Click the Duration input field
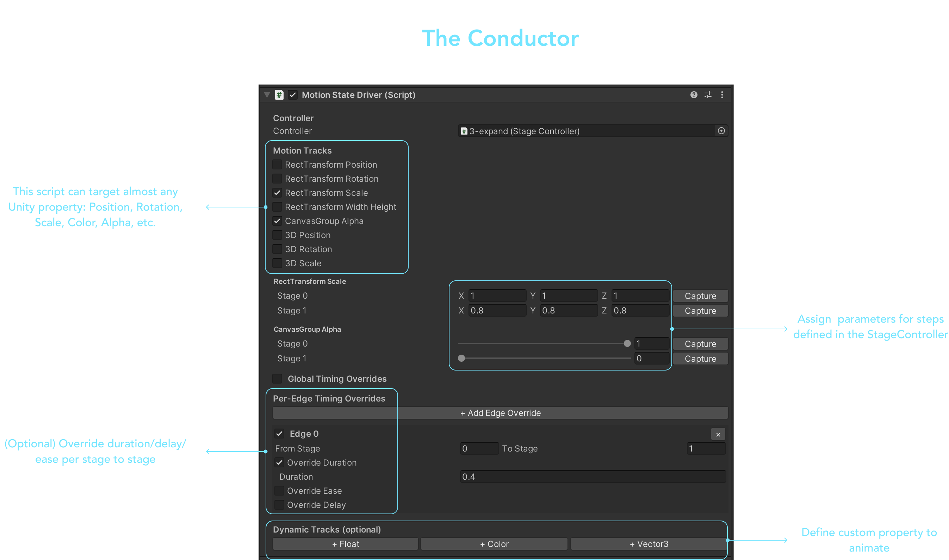Image resolution: width=949 pixels, height=560 pixels. 593,477
